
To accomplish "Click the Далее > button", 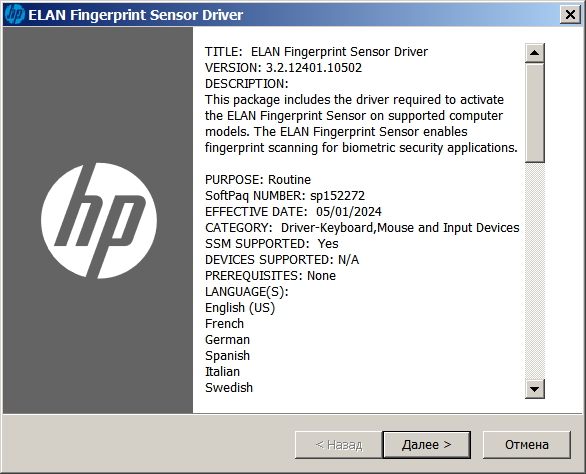I will click(x=426, y=444).
